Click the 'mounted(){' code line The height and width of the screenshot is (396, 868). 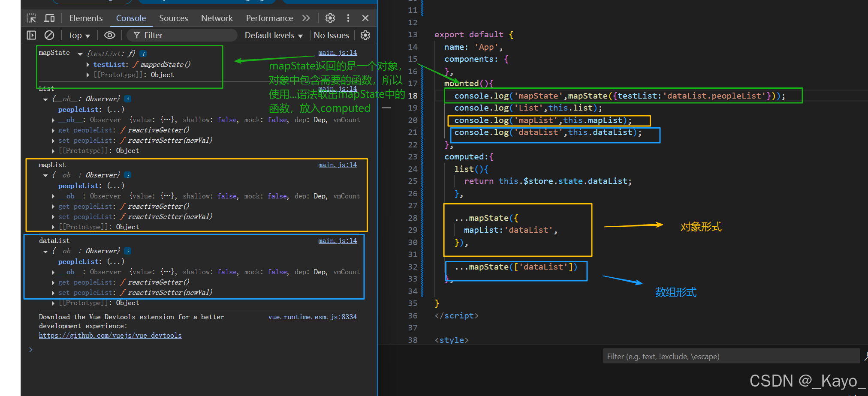(469, 83)
